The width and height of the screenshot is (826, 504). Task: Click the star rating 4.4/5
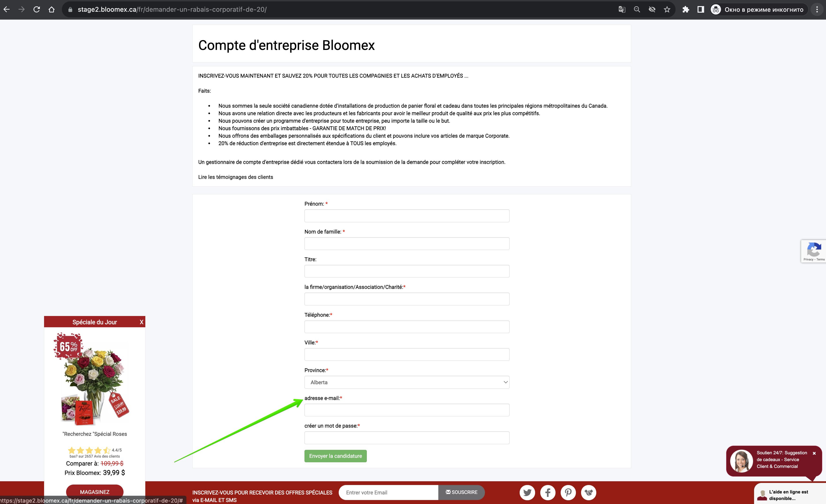[x=94, y=450]
